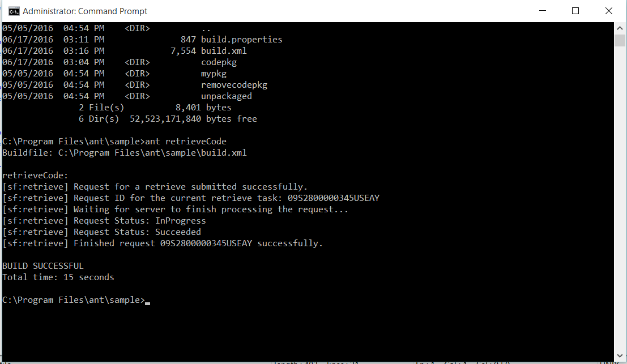627x364 pixels.
Task: Click the 'Total time: 15 seconds' line
Action: tap(58, 277)
